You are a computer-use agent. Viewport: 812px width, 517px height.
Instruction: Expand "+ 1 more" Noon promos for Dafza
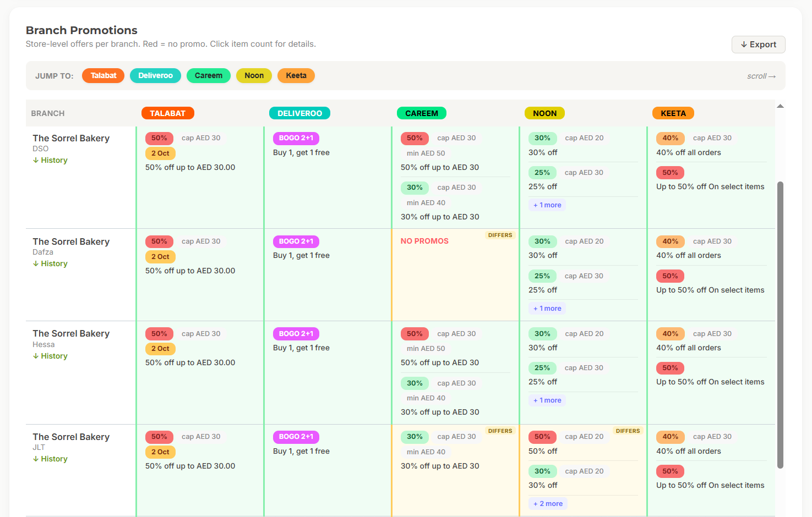547,309
